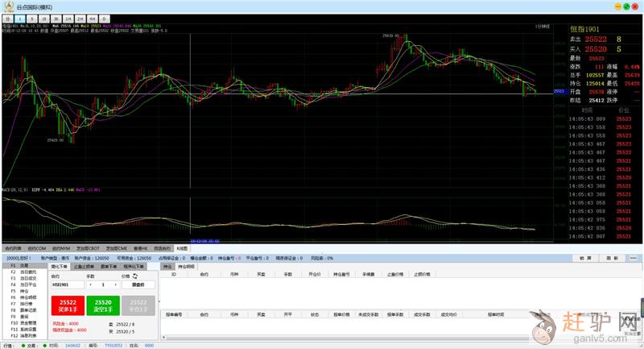
Task: Open the HSI1901 contract selector
Action: [x=66, y=285]
